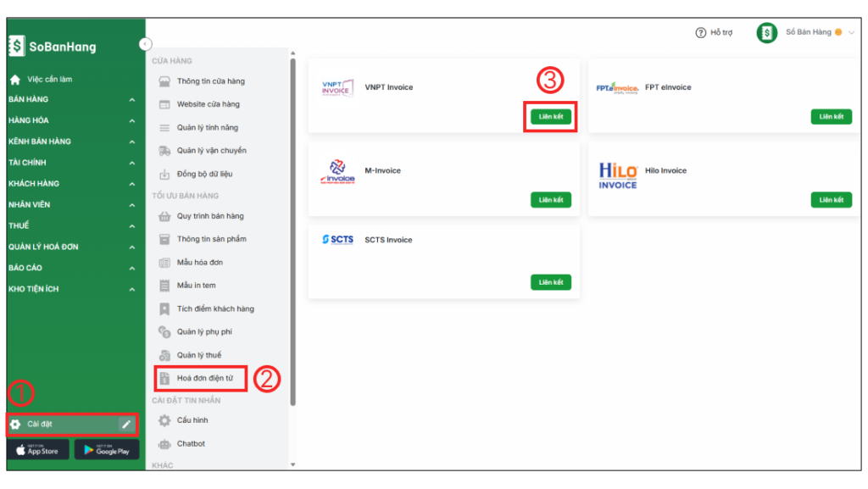Open the Google Play download badge

coord(107,450)
